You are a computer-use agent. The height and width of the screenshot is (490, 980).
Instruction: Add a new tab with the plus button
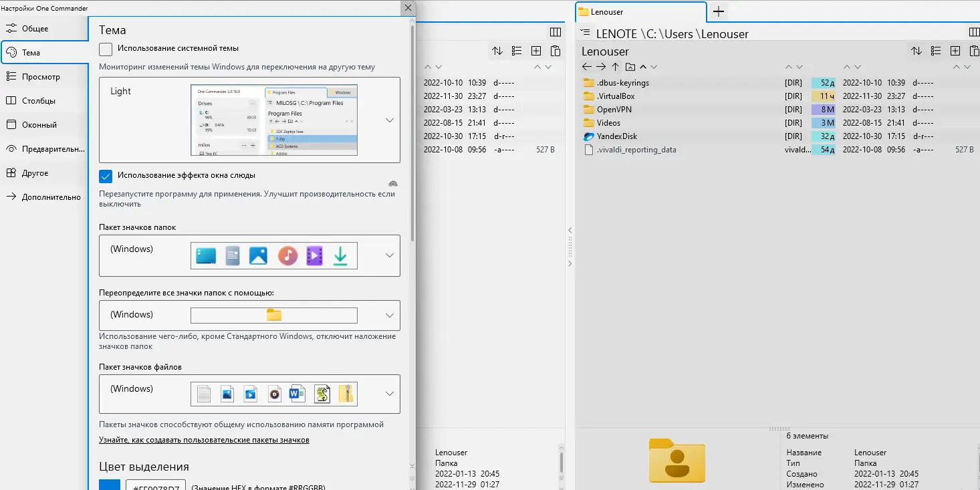tap(719, 11)
